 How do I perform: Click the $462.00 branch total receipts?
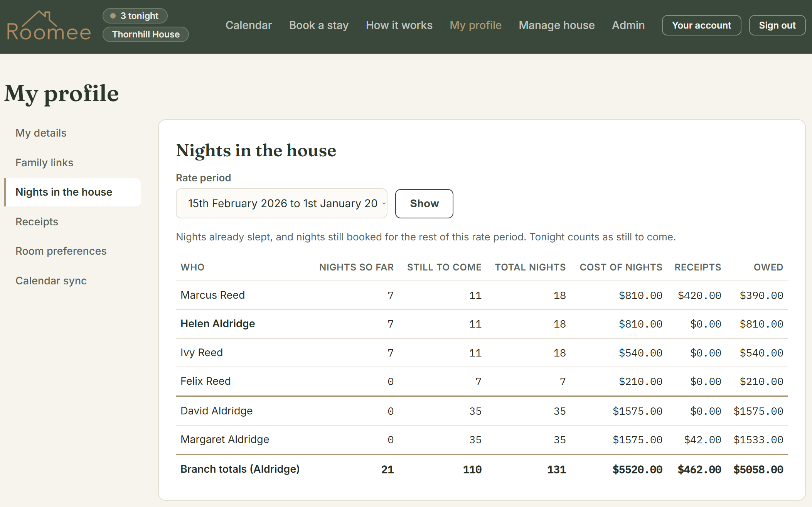(699, 470)
